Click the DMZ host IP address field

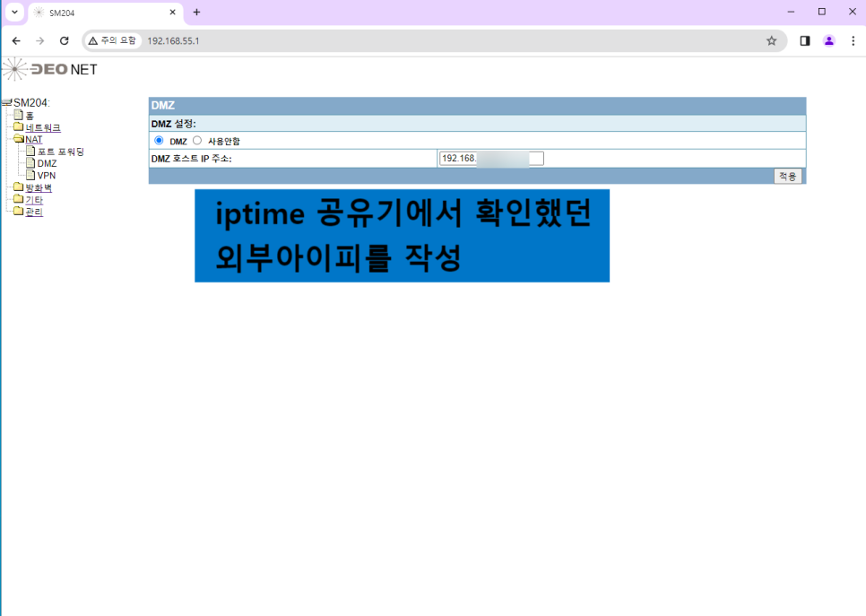[491, 159]
